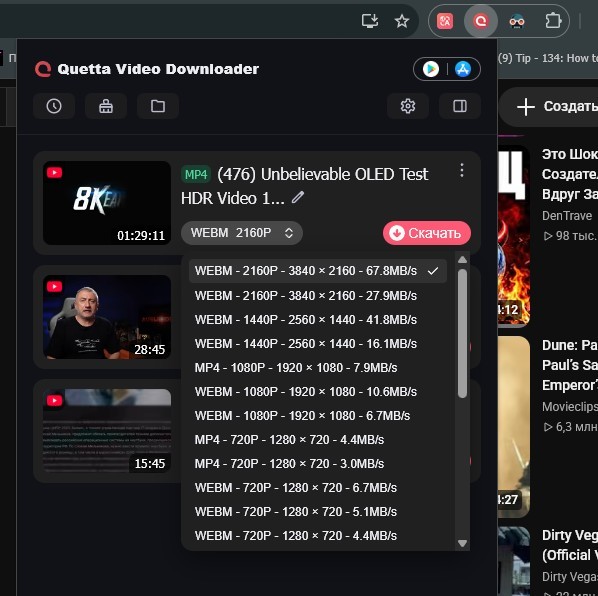Click the Unbelievable OLED Test video title
The width and height of the screenshot is (598, 596).
(x=304, y=186)
